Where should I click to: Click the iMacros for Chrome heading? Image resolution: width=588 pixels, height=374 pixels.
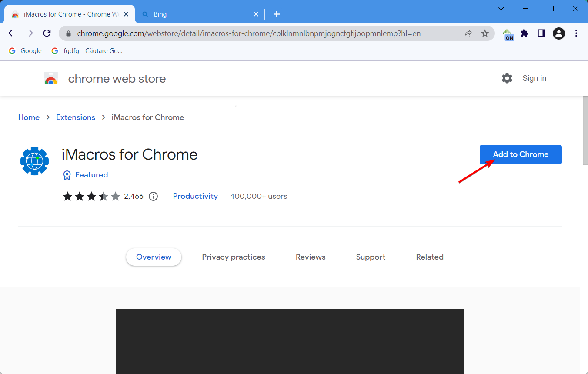[x=130, y=154]
